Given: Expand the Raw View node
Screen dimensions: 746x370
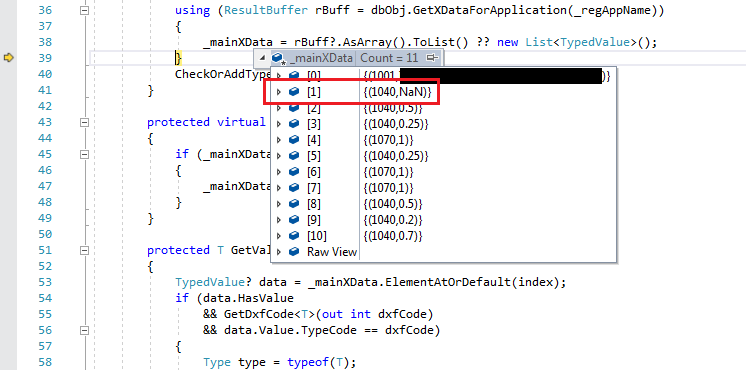Looking at the screenshot, I should click(x=279, y=252).
